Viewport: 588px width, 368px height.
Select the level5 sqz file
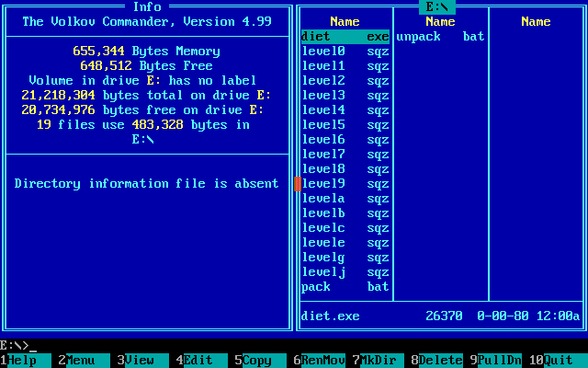pyautogui.click(x=345, y=125)
